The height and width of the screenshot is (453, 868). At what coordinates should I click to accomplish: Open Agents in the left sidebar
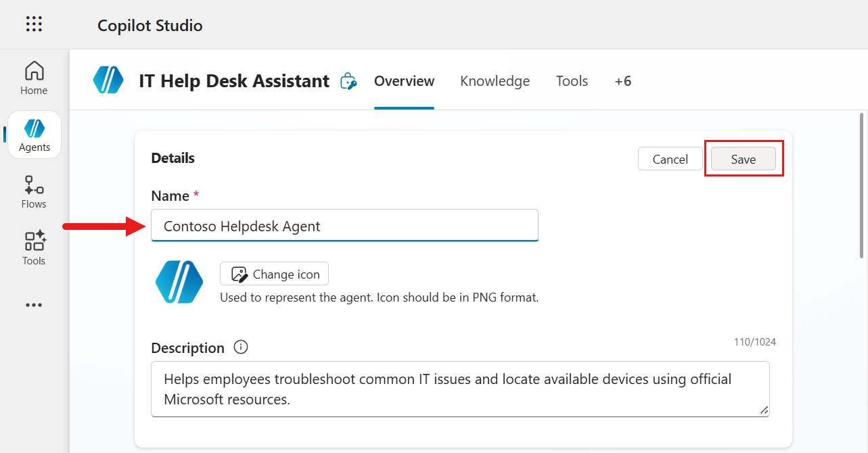coord(35,135)
